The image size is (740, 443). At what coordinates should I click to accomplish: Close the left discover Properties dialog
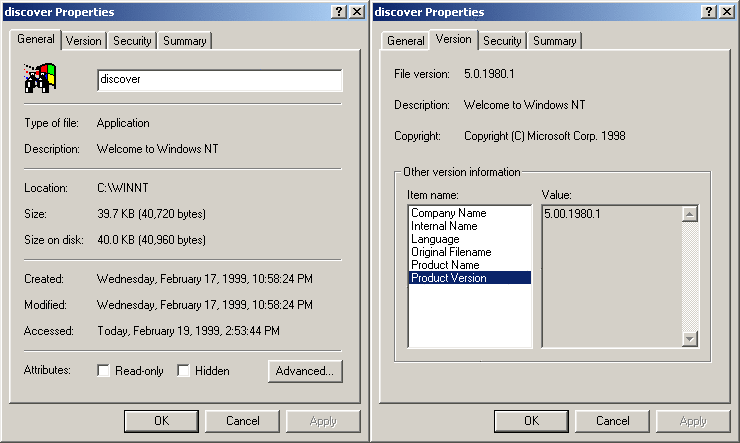point(357,12)
